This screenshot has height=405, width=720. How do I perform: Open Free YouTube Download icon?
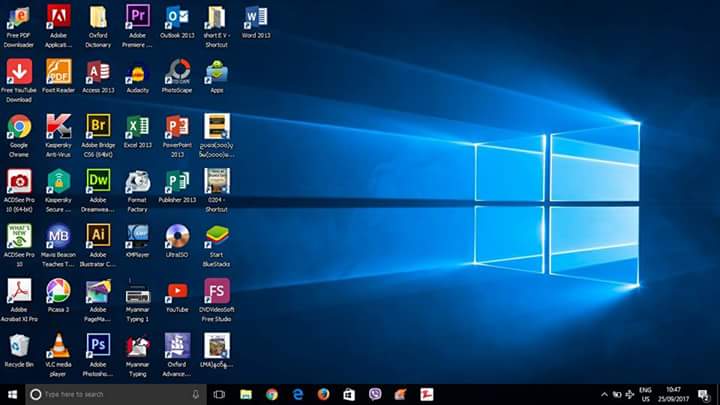click(x=19, y=81)
